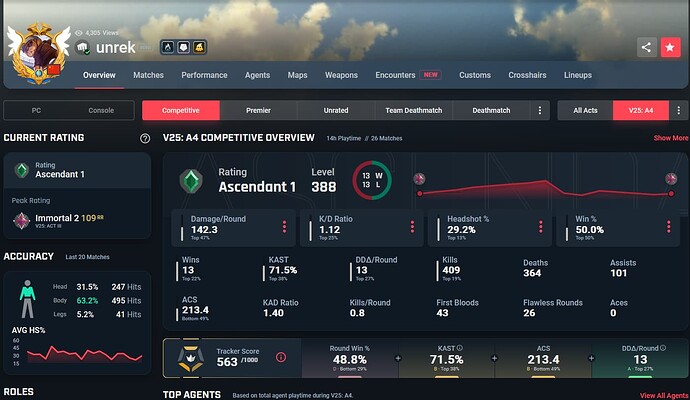Click View All Agents link
Viewport: 690px width, 400px height.
coord(664,396)
